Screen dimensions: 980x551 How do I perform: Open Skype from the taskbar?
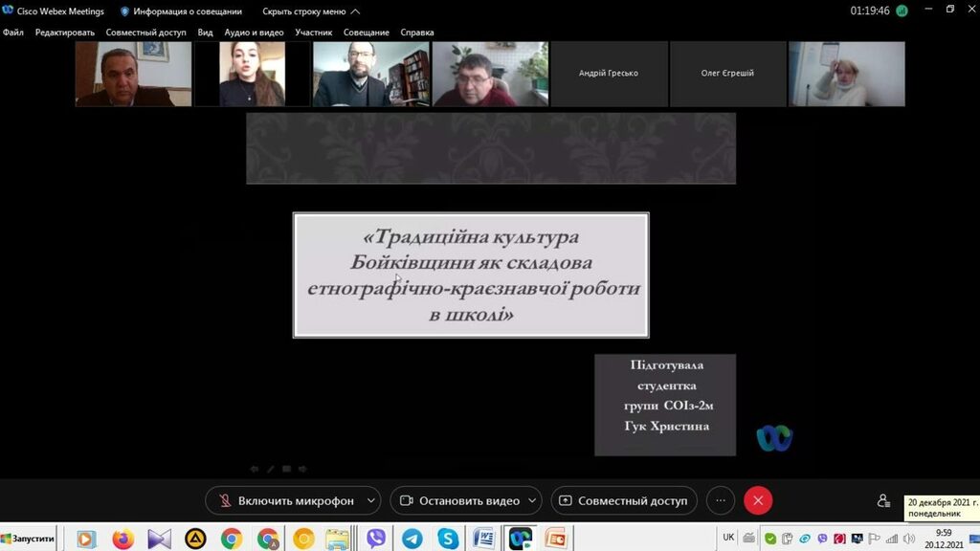pyautogui.click(x=448, y=539)
